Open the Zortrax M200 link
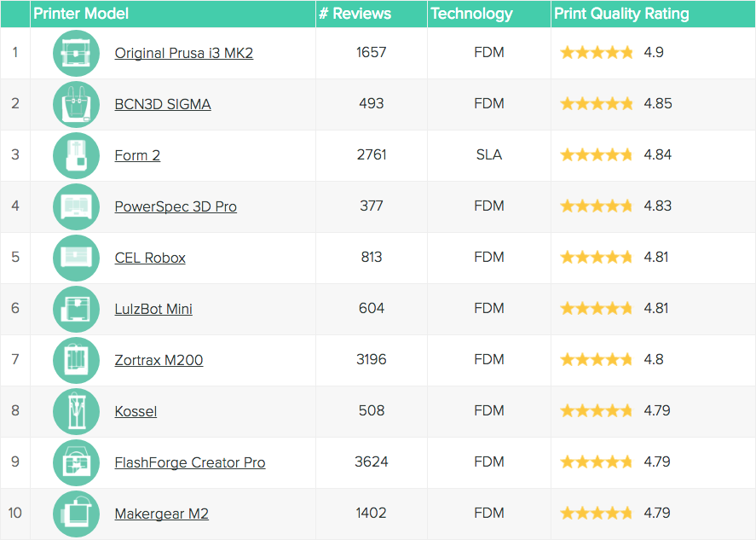The height and width of the screenshot is (540, 756). click(159, 360)
